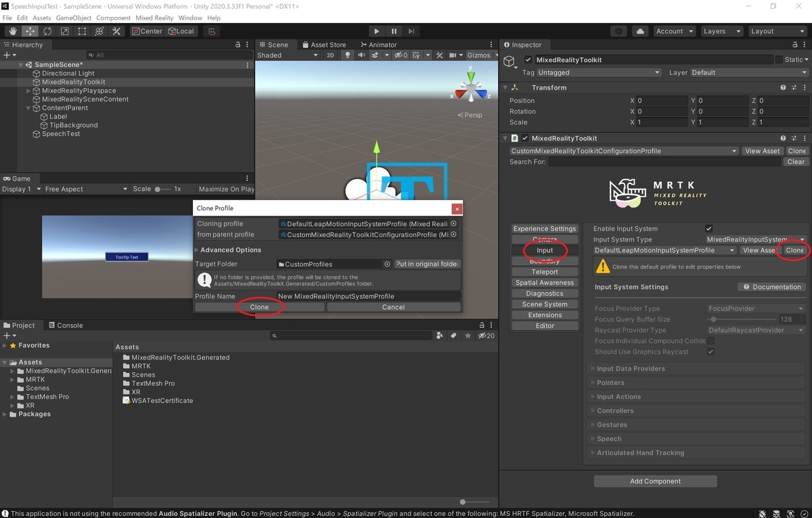812x518 pixels.
Task: Toggle scene audio speaker icon
Action: click(361, 55)
